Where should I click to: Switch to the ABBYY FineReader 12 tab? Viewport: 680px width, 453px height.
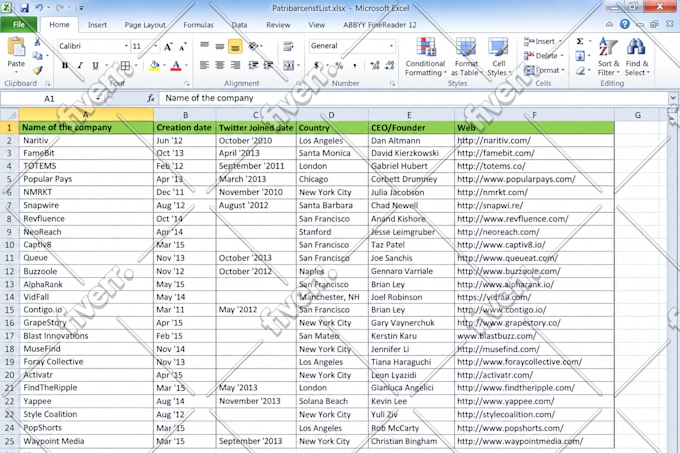tap(379, 25)
